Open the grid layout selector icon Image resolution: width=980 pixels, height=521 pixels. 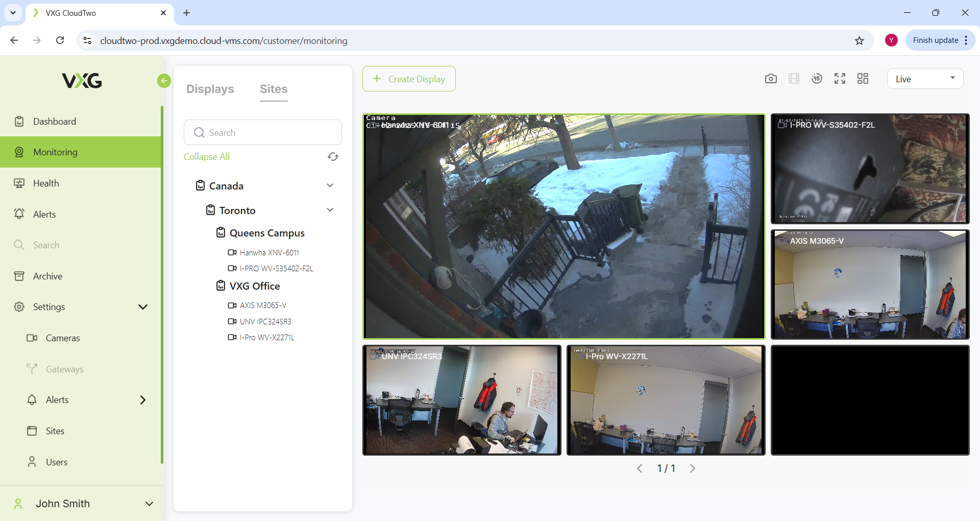863,79
